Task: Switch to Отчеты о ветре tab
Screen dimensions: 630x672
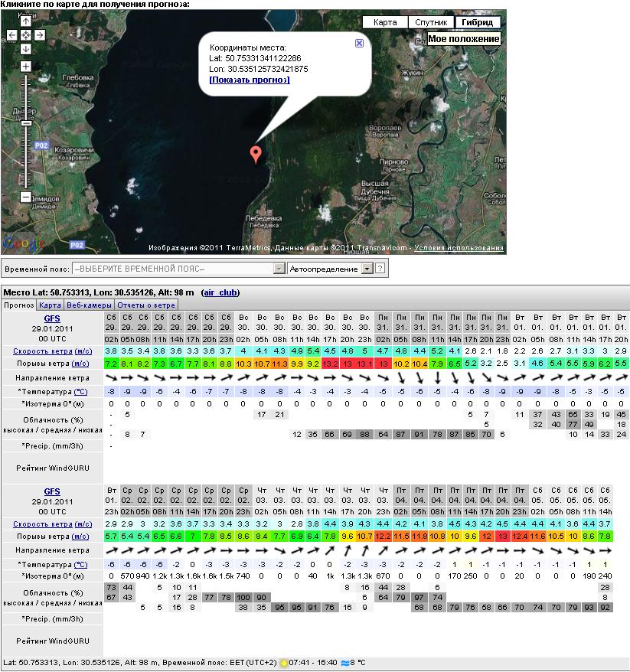Action: (x=146, y=305)
